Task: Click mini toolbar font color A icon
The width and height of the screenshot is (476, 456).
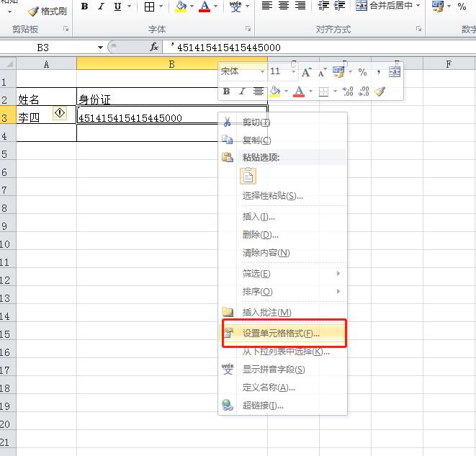Action: click(x=299, y=91)
